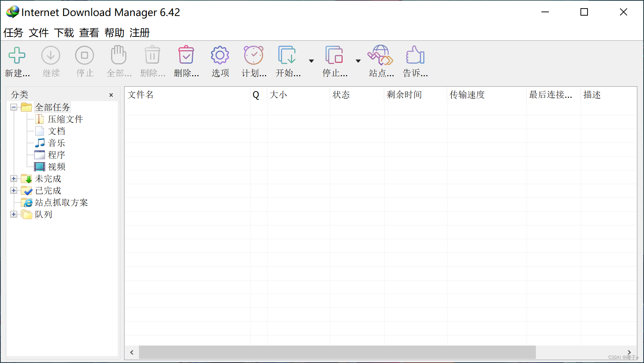Sort by 最后连接 column header
This screenshot has height=363, width=644.
[553, 95]
